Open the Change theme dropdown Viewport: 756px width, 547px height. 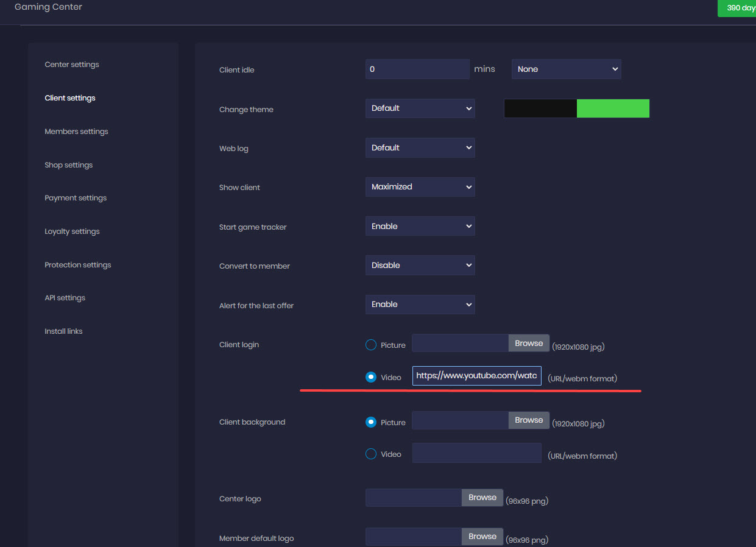pos(420,108)
